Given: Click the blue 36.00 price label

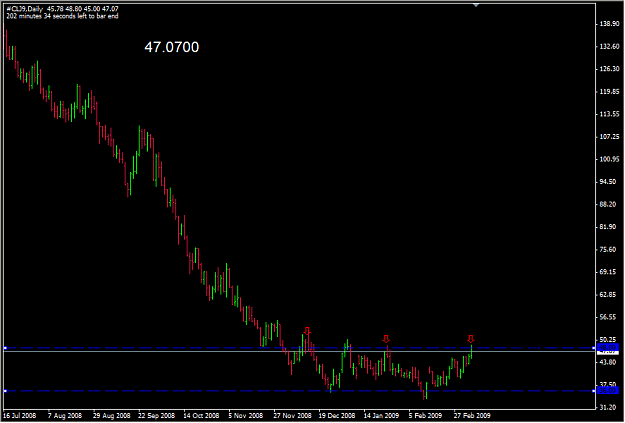Looking at the screenshot, I should (608, 390).
